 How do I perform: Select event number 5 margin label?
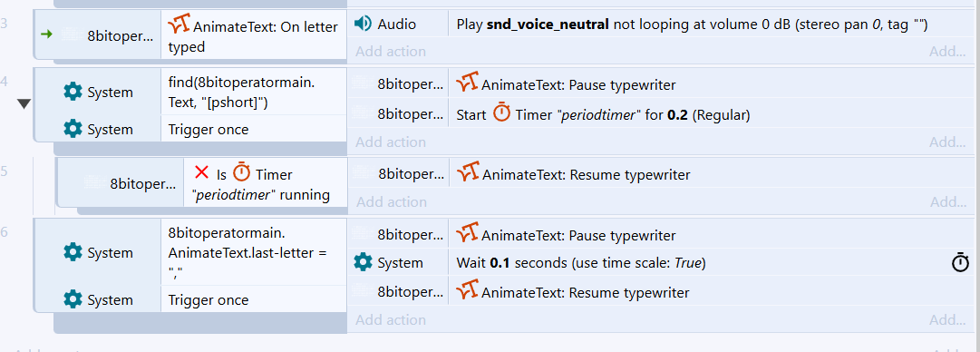tap(5, 171)
